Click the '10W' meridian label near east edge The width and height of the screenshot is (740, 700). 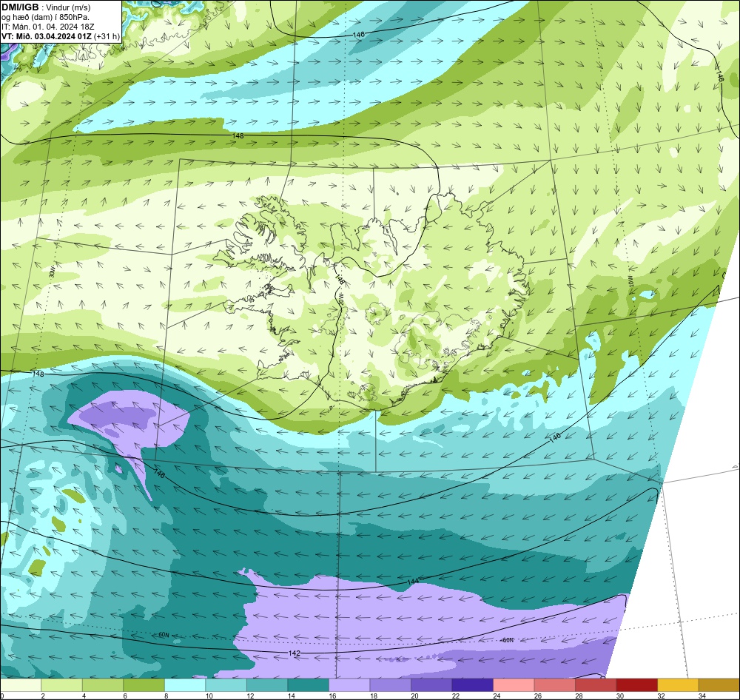[x=629, y=281]
